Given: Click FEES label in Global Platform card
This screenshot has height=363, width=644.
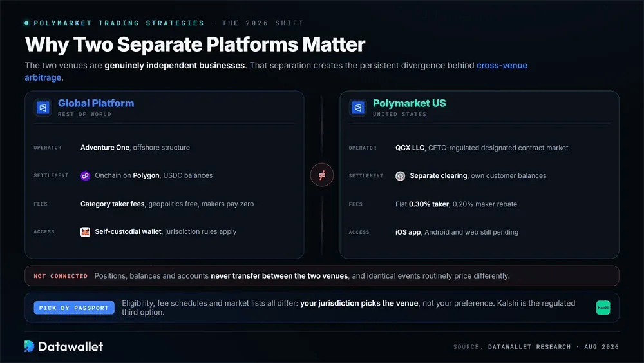Looking at the screenshot, I should point(41,204).
